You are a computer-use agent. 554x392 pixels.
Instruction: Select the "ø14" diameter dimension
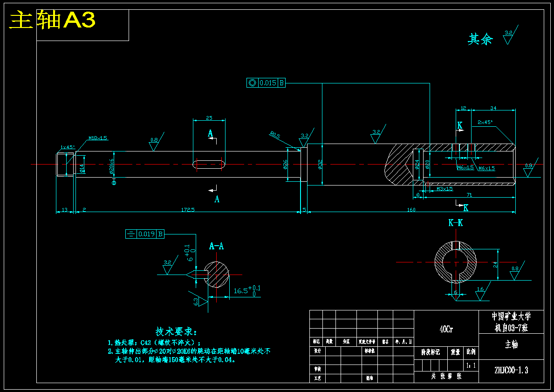pos(82,168)
